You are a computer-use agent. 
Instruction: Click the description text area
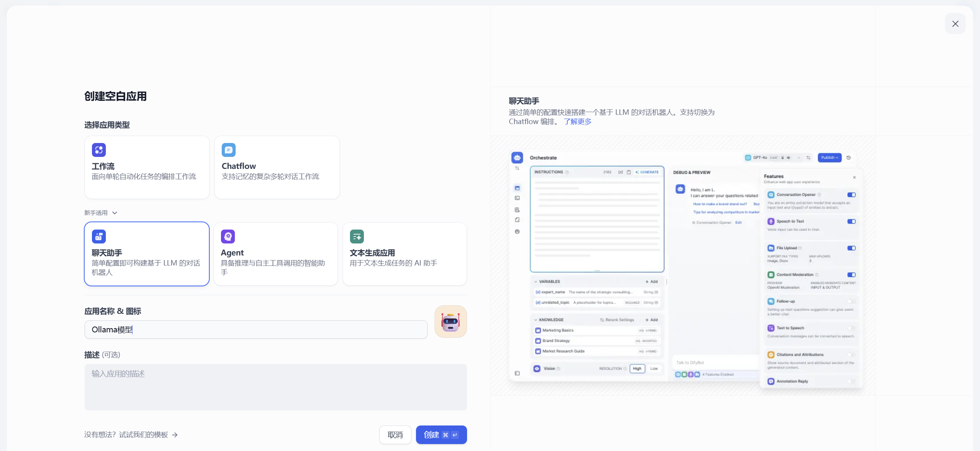[275, 387]
